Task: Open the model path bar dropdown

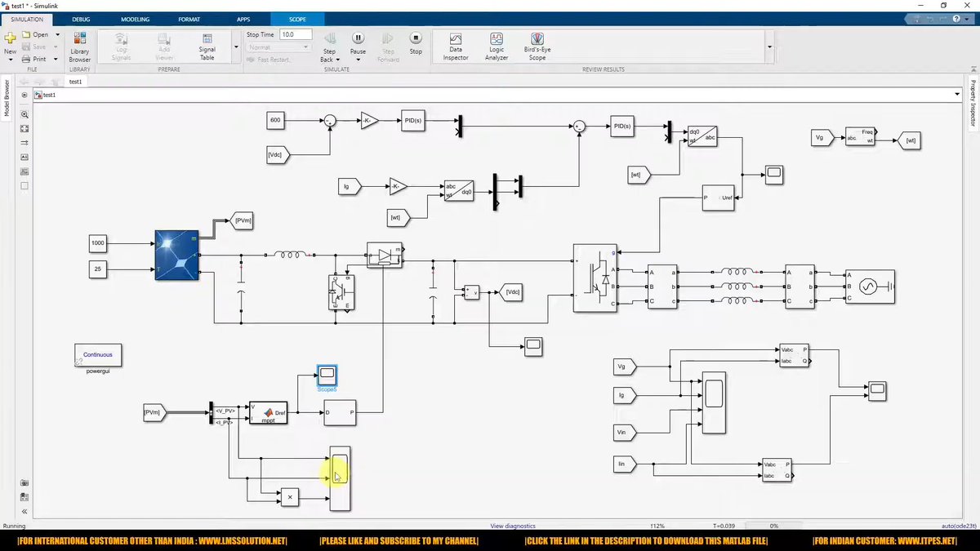Action: pyautogui.click(x=957, y=95)
